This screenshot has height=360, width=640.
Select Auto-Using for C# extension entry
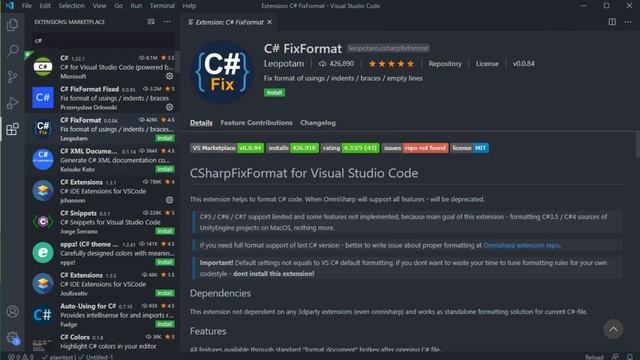[x=101, y=315]
